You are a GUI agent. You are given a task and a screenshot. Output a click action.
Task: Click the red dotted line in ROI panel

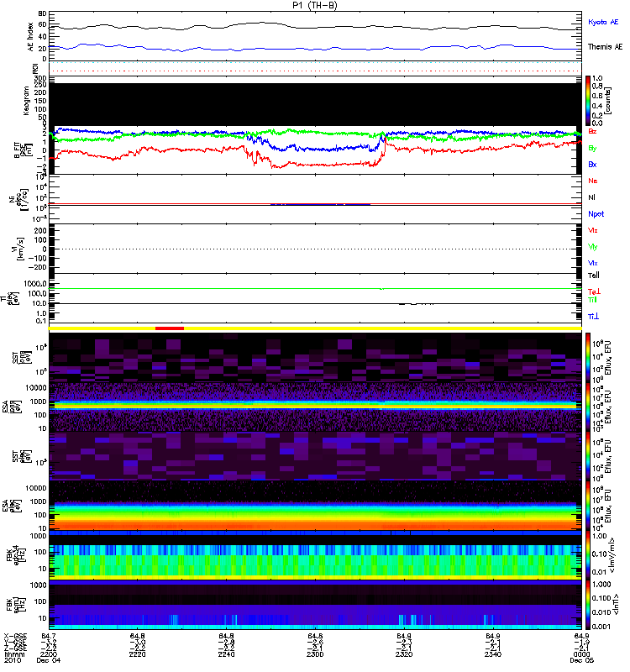[315, 71]
